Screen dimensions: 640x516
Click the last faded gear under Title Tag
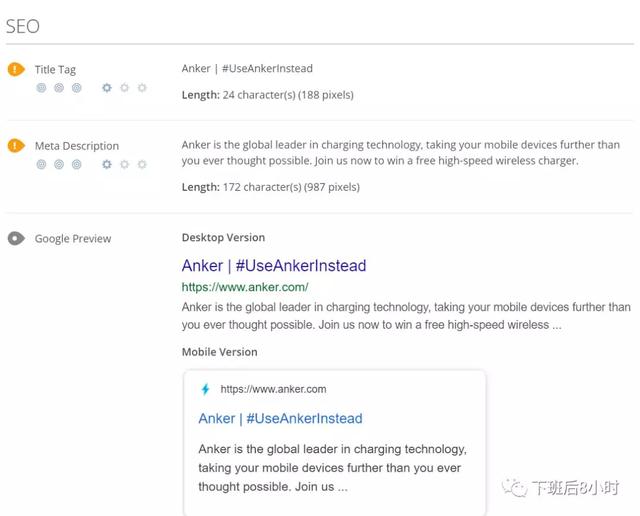(x=142, y=87)
